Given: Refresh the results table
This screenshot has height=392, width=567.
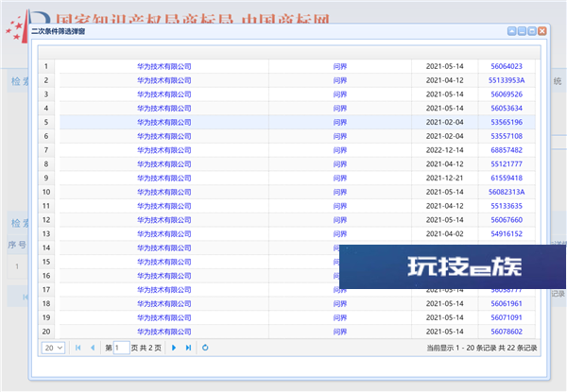Looking at the screenshot, I should tap(205, 348).
